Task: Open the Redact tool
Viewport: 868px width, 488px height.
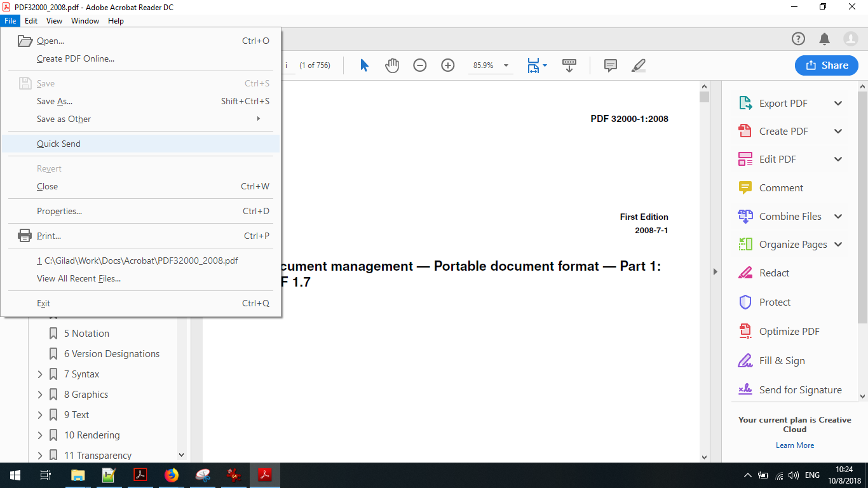Action: [773, 273]
